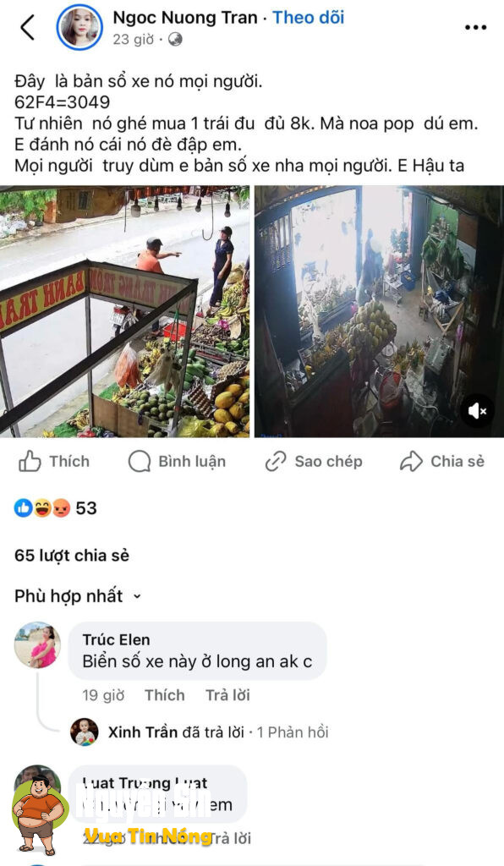Follow the author via Theo dõi
The image size is (504, 866).
pos(309,18)
